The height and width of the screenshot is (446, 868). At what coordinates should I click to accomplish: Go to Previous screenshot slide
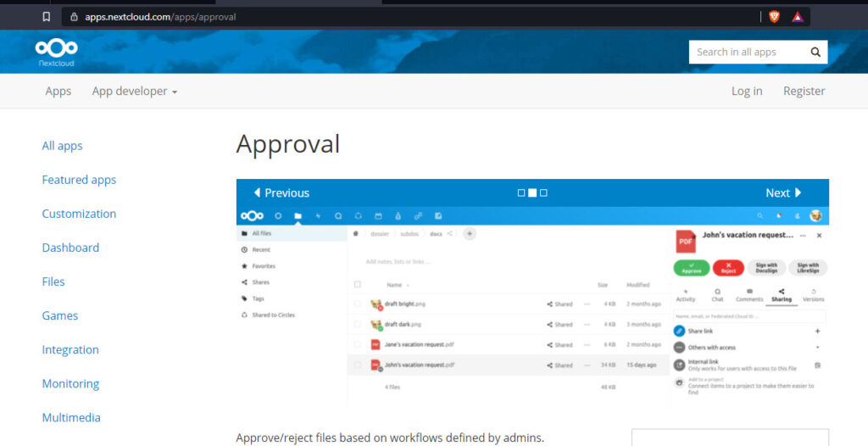[x=281, y=192]
